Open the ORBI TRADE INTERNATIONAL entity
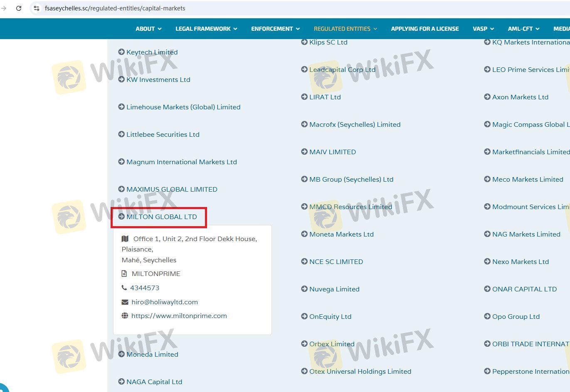The width and height of the screenshot is (570, 392). pyautogui.click(x=531, y=344)
